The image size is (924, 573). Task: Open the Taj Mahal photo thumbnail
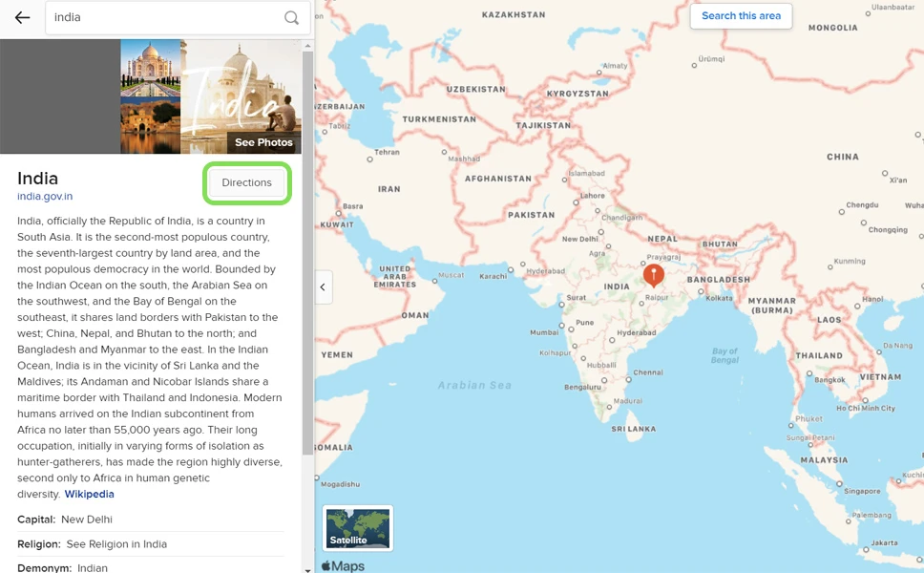click(150, 69)
